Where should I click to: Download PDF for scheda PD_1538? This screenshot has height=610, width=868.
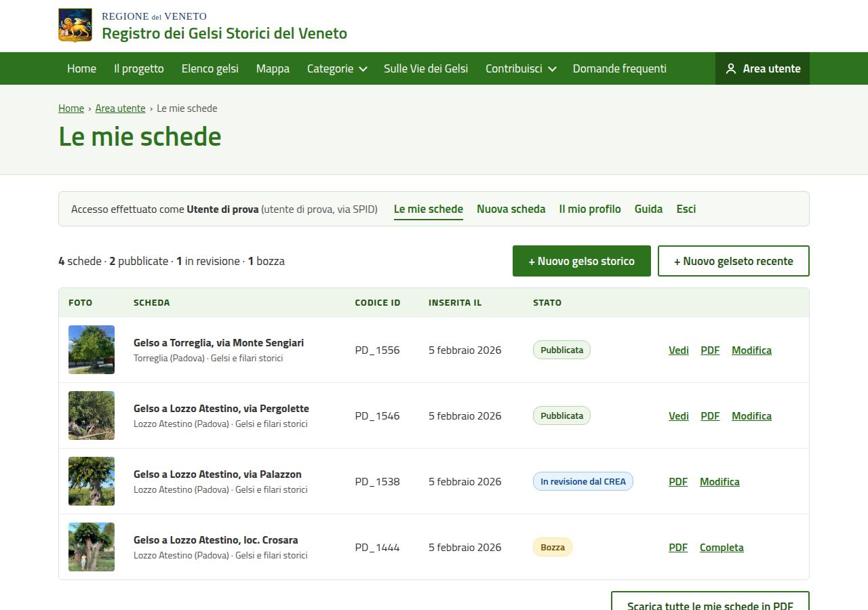click(x=678, y=482)
